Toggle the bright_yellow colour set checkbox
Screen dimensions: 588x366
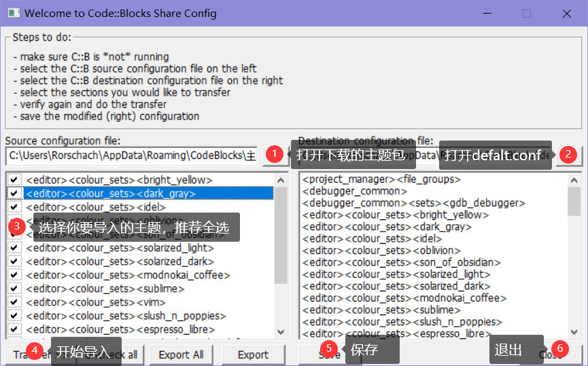point(14,180)
